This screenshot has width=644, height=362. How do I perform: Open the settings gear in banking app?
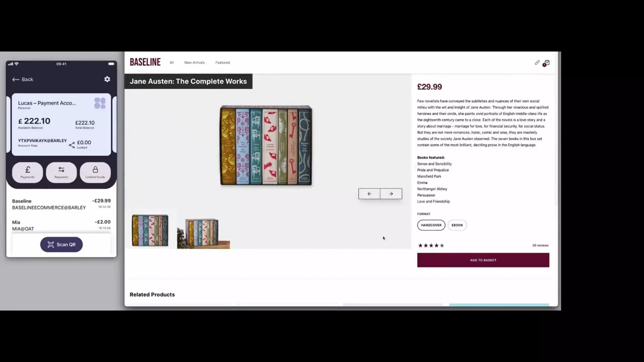107,79
